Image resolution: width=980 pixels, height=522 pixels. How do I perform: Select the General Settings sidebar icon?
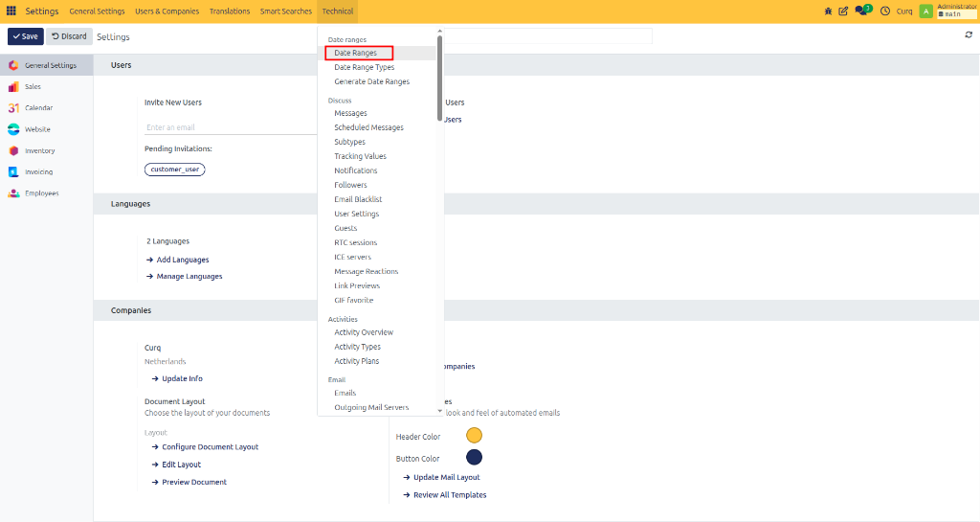(x=13, y=65)
